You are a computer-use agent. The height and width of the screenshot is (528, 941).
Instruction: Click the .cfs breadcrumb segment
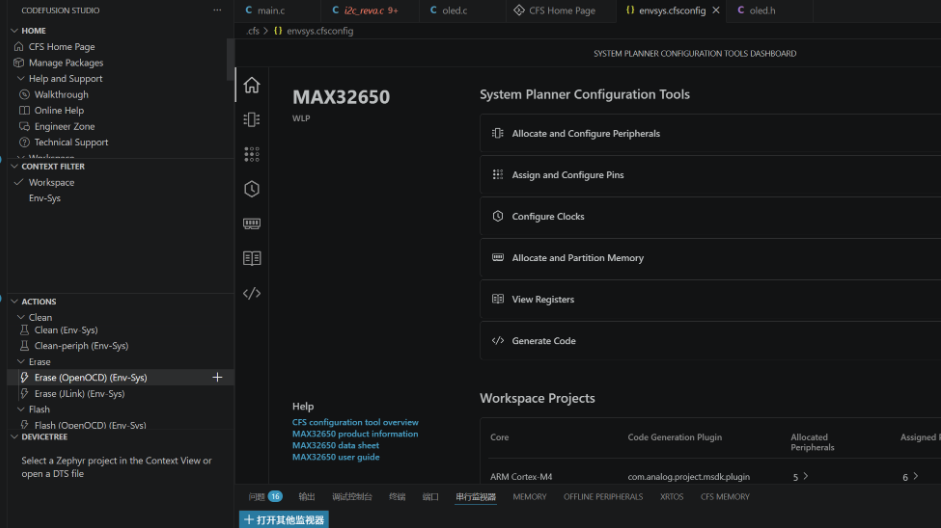click(253, 31)
